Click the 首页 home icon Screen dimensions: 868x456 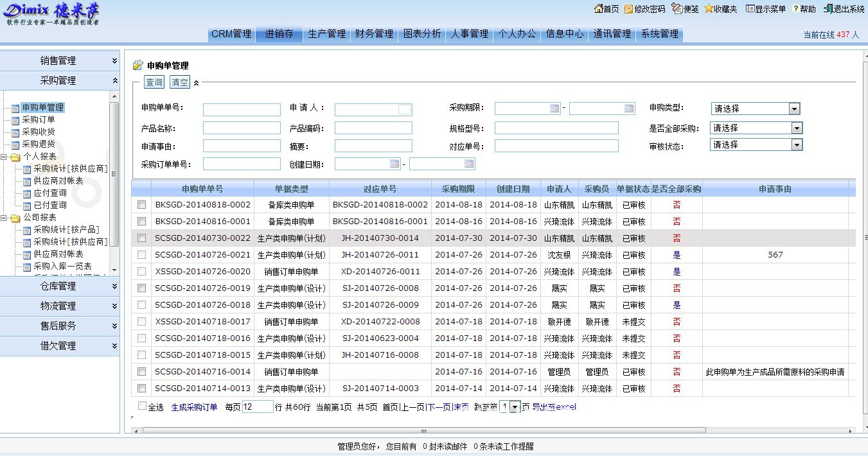point(598,9)
